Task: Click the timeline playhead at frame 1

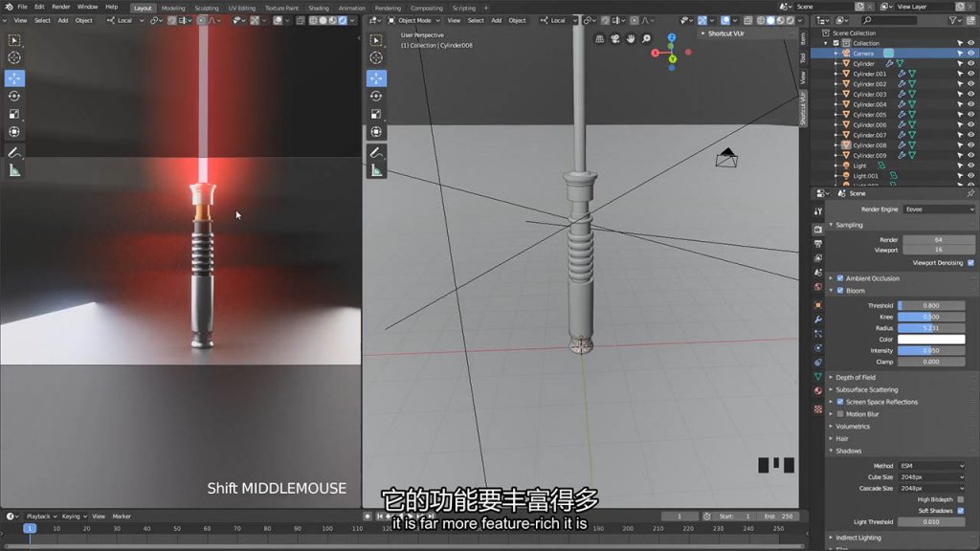Action: pyautogui.click(x=30, y=528)
